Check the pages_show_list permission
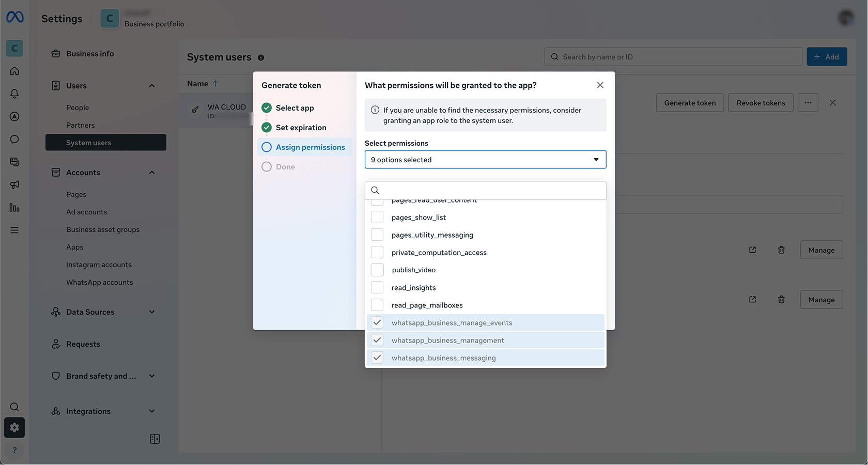This screenshot has width=868, height=465. coord(378,218)
